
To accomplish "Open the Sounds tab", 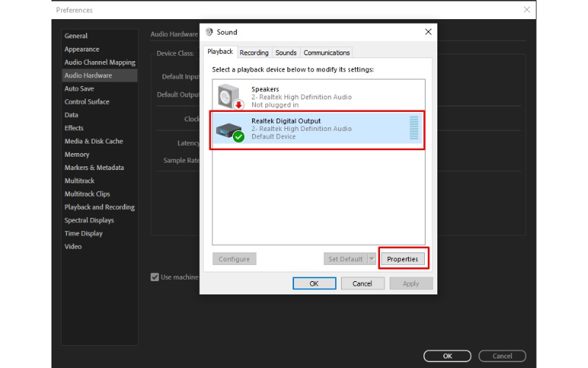I will pos(286,52).
